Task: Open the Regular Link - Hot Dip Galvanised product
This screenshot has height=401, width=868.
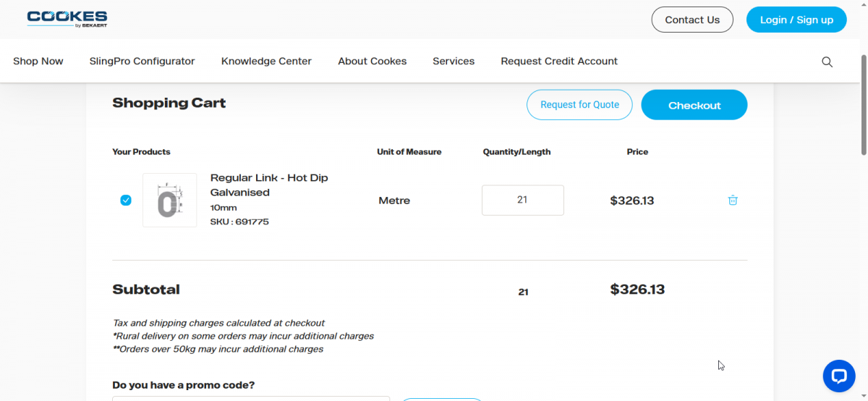Action: coord(268,185)
